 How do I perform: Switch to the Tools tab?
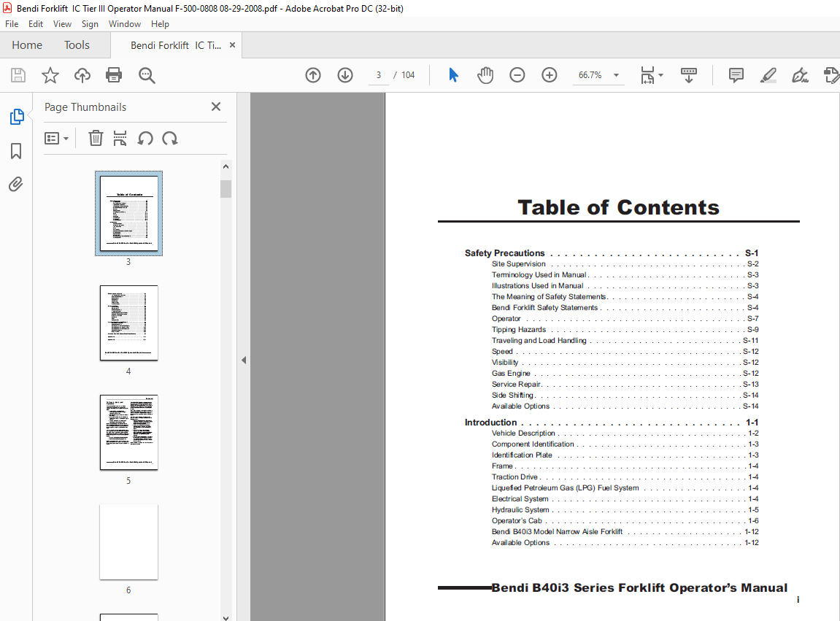pos(77,45)
